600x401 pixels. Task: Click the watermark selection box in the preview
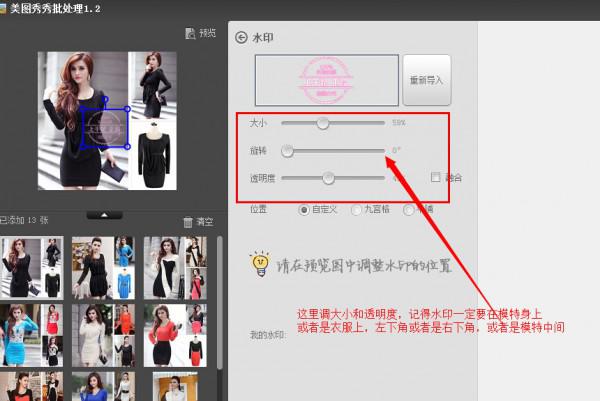(105, 128)
